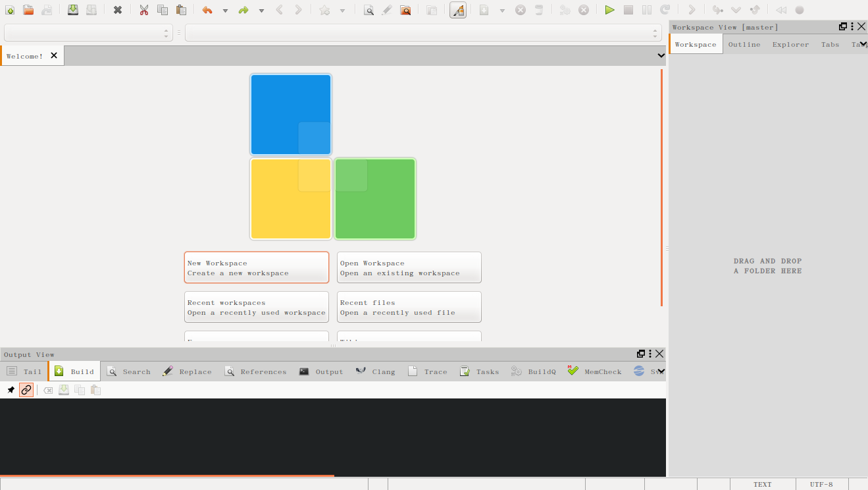
Task: Open the Tail output tab
Action: 24,371
